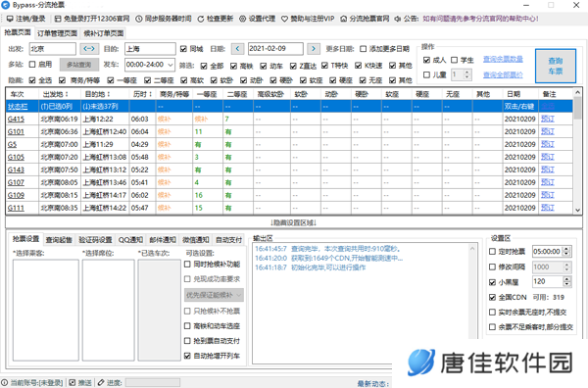
Task: Toggle the K快速 filter checkbox
Action: click(358, 66)
